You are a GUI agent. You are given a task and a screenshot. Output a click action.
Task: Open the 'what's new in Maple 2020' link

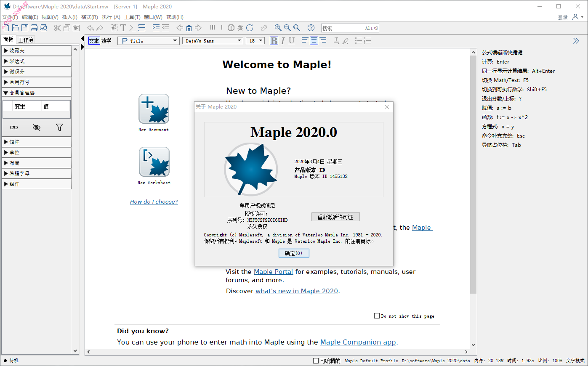pos(297,291)
